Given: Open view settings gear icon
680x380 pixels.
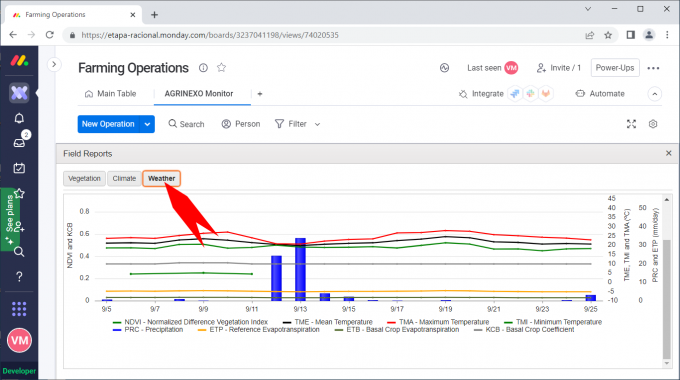Looking at the screenshot, I should [653, 124].
